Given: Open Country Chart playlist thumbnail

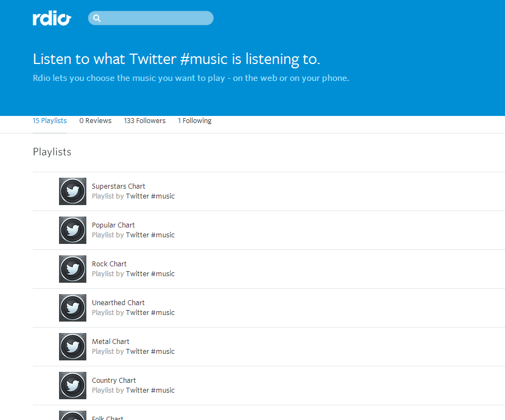Looking at the screenshot, I should coord(73,386).
